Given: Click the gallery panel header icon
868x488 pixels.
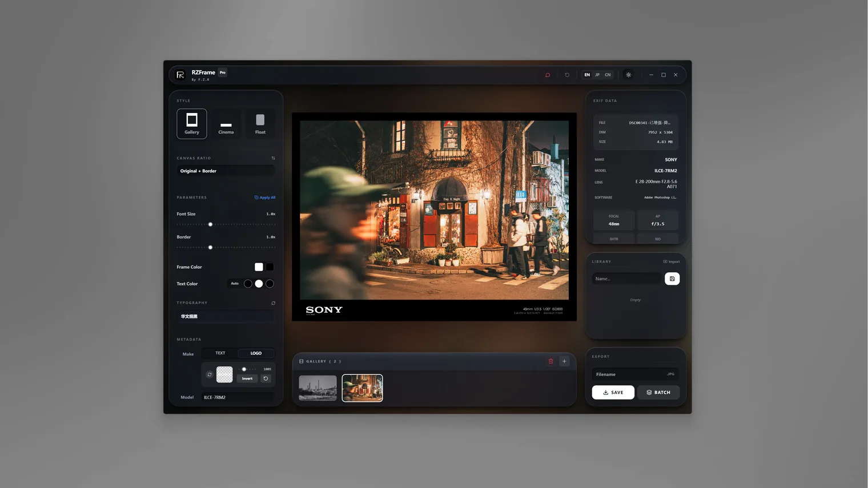Looking at the screenshot, I should [301, 361].
